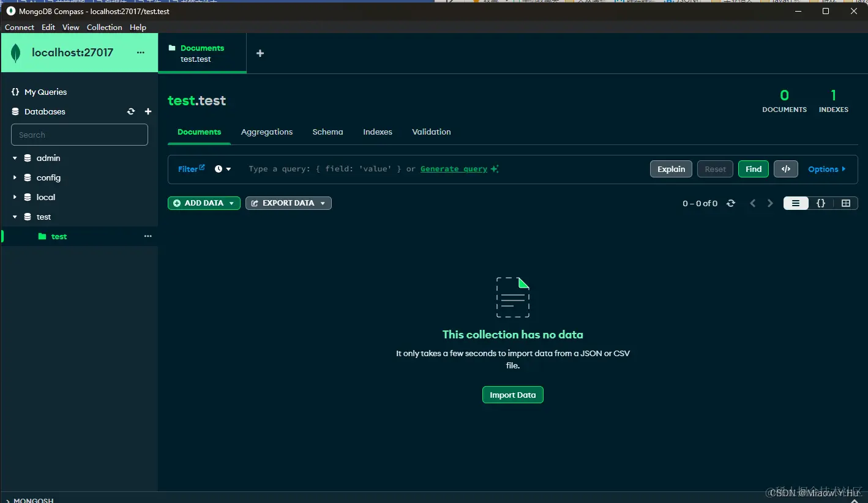Click the 1 INDEXES counter
The width and height of the screenshot is (868, 503).
point(833,101)
